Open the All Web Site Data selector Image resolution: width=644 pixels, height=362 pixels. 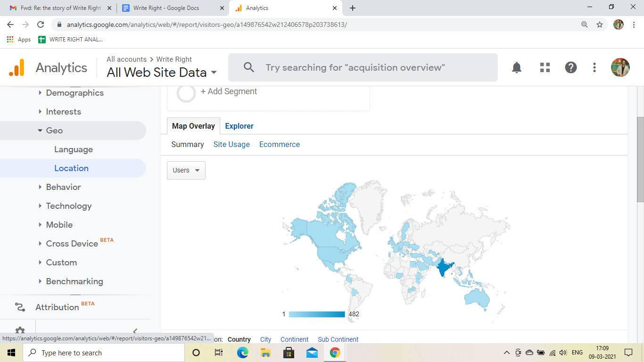(x=162, y=73)
